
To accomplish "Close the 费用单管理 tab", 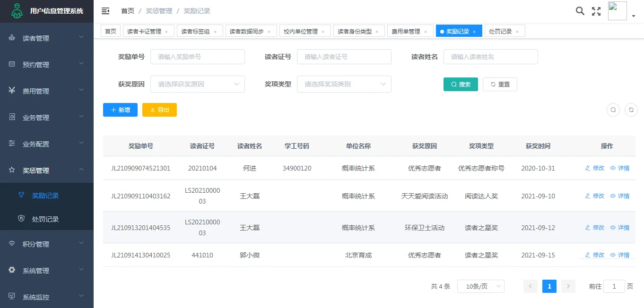I will click(426, 32).
